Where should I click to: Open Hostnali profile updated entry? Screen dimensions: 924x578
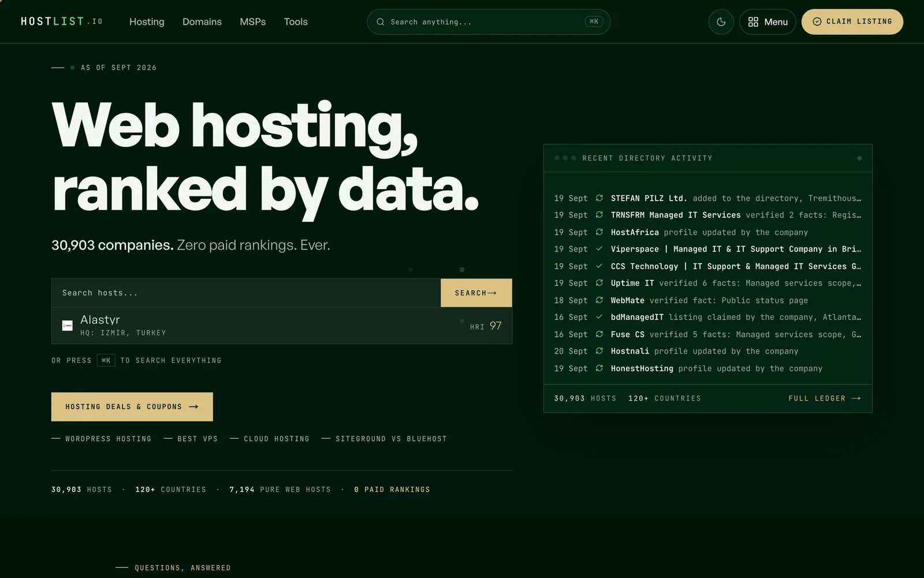click(x=707, y=351)
